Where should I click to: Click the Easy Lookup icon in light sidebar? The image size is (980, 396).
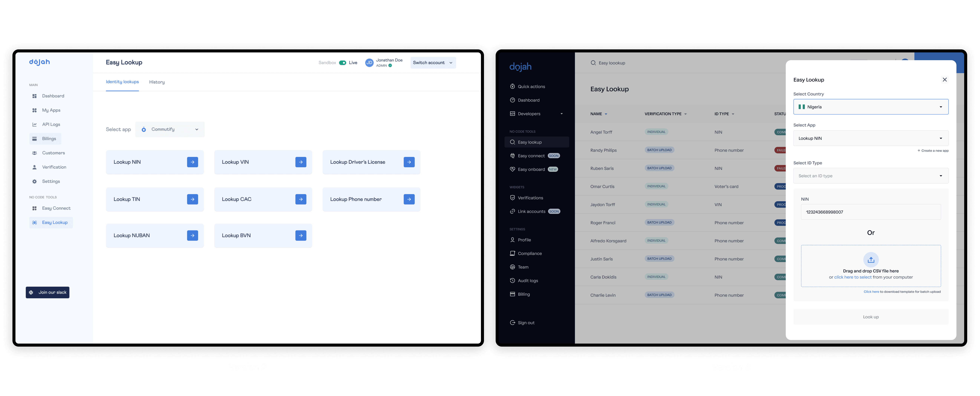[35, 223]
